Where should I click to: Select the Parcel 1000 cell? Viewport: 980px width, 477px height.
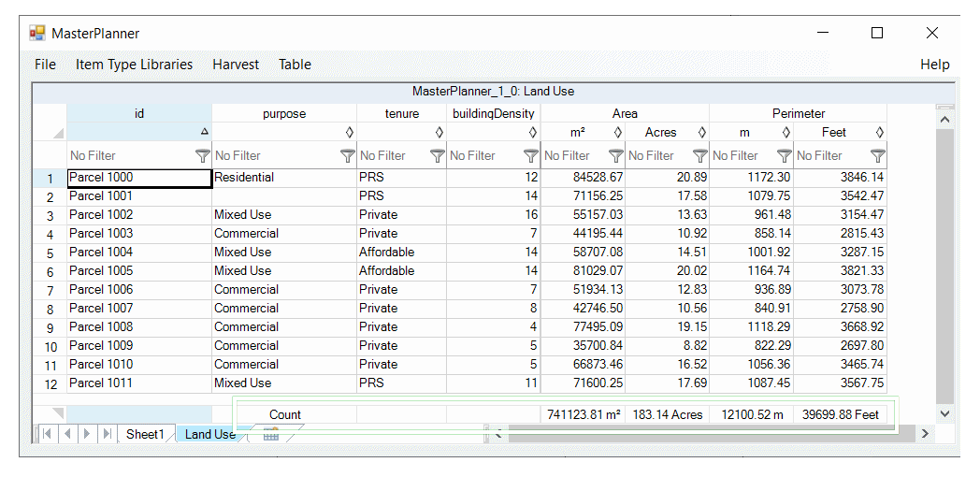pos(139,178)
